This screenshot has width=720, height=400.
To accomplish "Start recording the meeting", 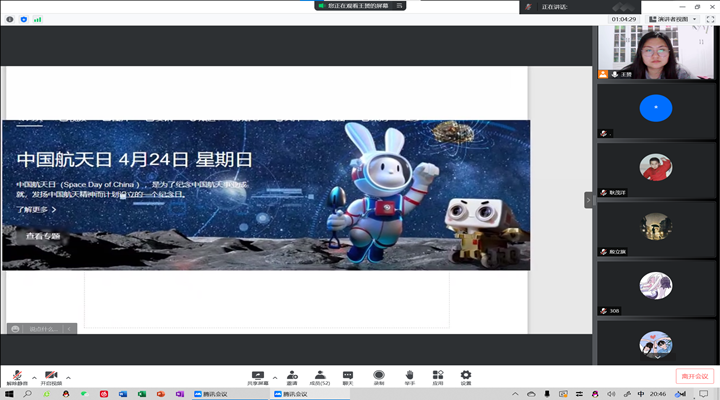I will coord(379,375).
